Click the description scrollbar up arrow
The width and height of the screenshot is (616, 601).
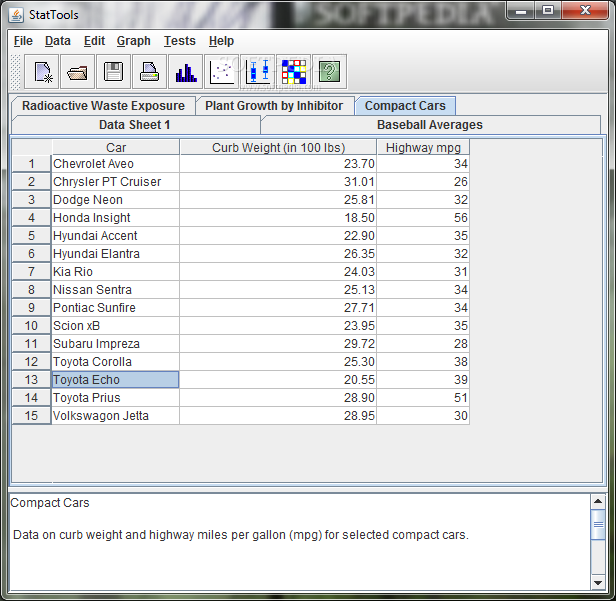(598, 501)
